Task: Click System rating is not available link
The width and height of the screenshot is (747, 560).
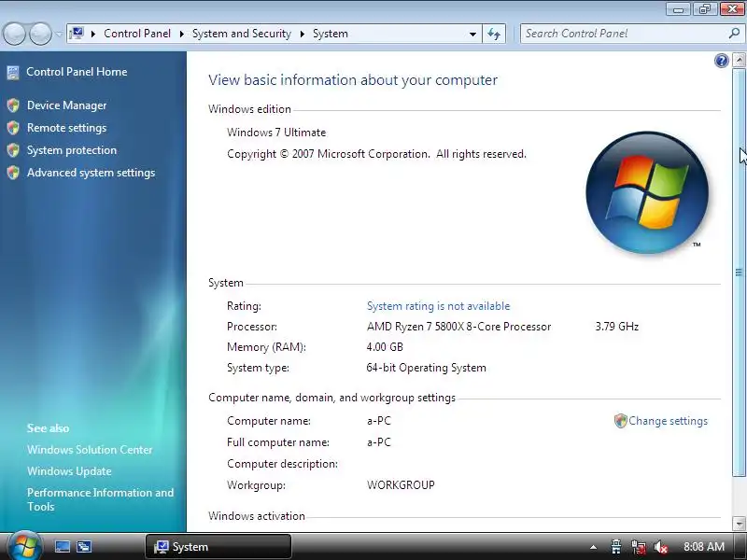Action: (x=438, y=306)
